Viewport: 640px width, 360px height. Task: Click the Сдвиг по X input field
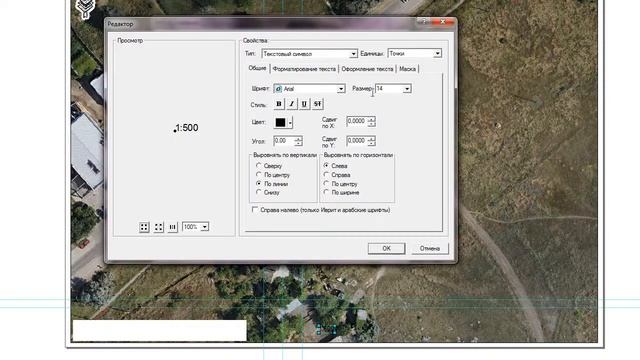(357, 121)
